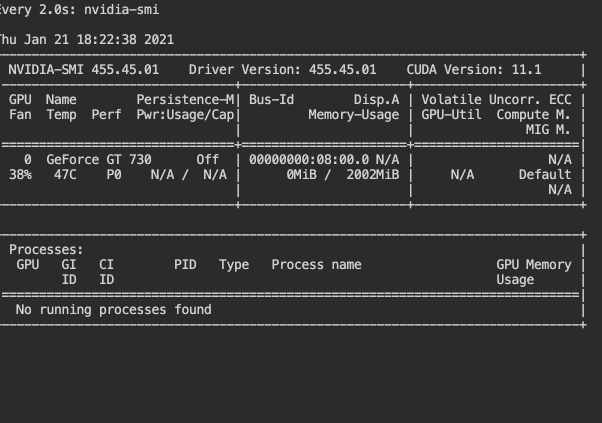Click the 'GeForce GT 730' GPU name
This screenshot has height=423, width=602.
(99, 160)
